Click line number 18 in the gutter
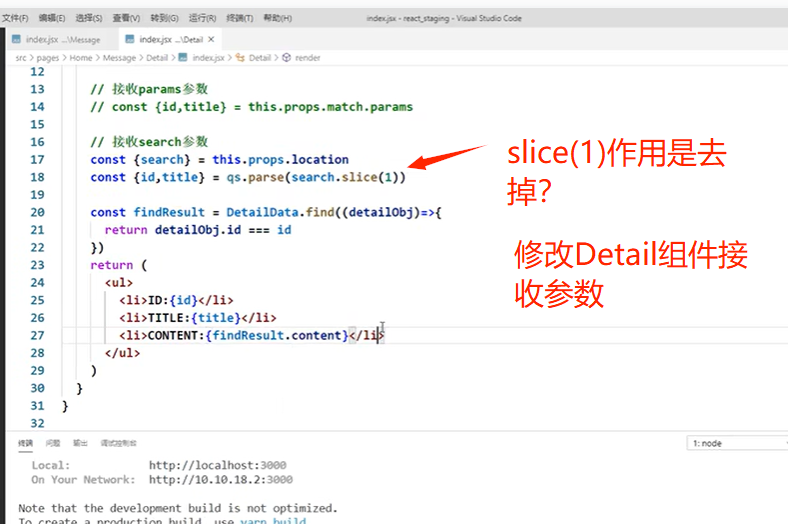The height and width of the screenshot is (524, 788). pos(37,177)
